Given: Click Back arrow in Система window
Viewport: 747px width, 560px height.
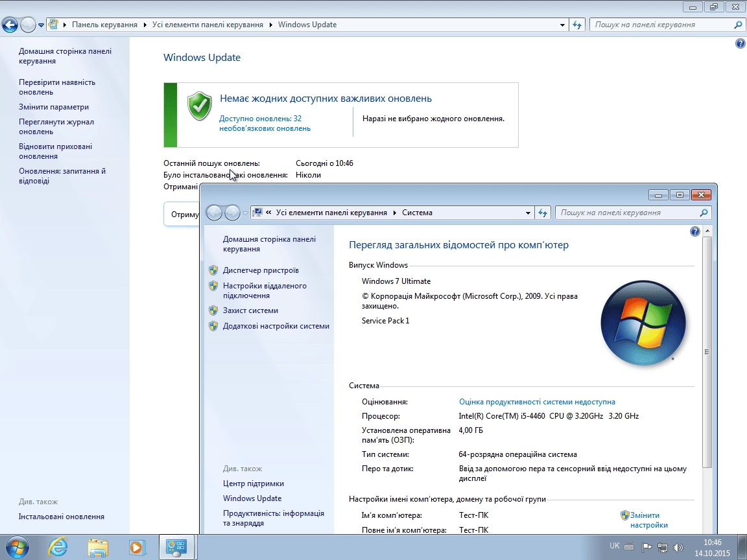Looking at the screenshot, I should point(215,213).
